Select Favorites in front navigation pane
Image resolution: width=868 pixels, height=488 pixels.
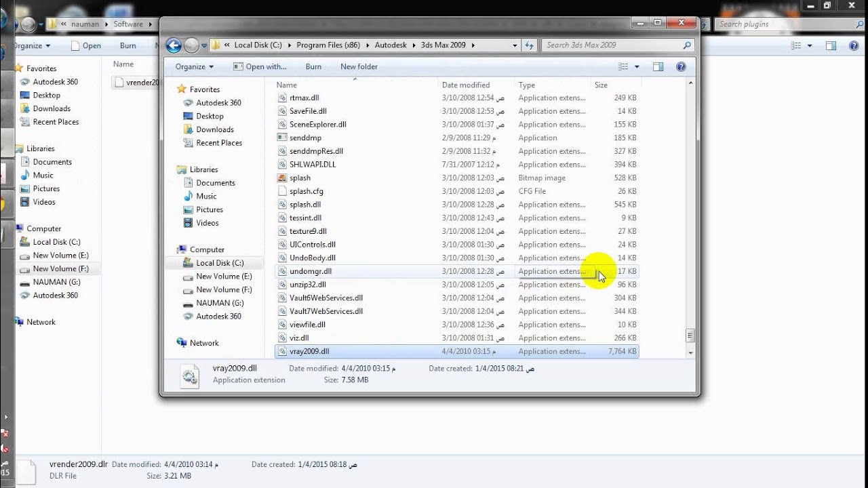[205, 89]
